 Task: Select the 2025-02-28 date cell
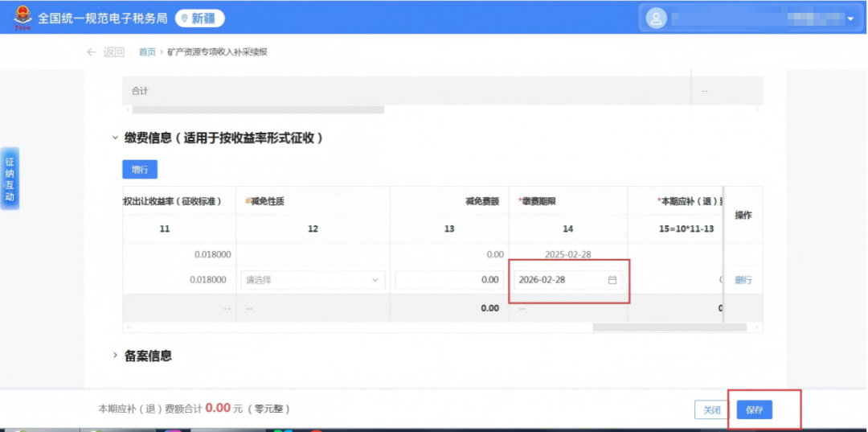click(x=568, y=255)
